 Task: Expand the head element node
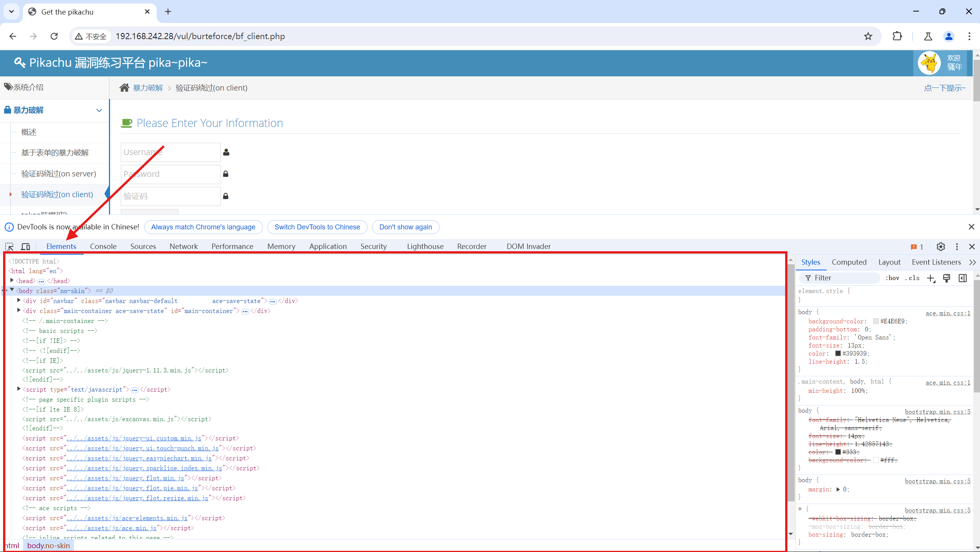pyautogui.click(x=12, y=280)
